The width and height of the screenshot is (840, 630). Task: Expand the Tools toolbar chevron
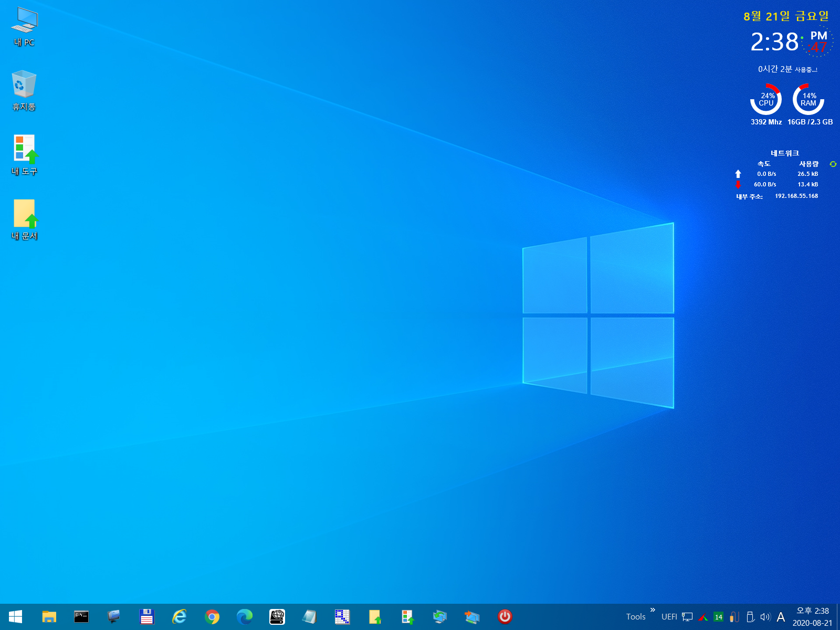653,610
